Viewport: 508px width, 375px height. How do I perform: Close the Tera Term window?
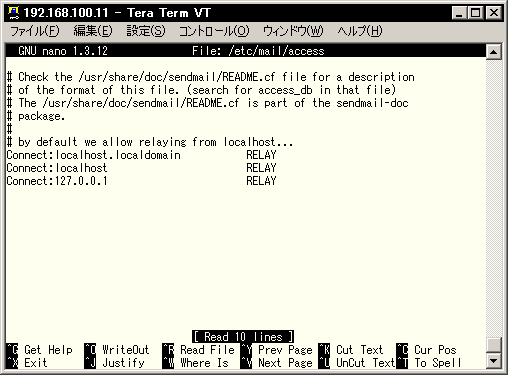tap(494, 13)
